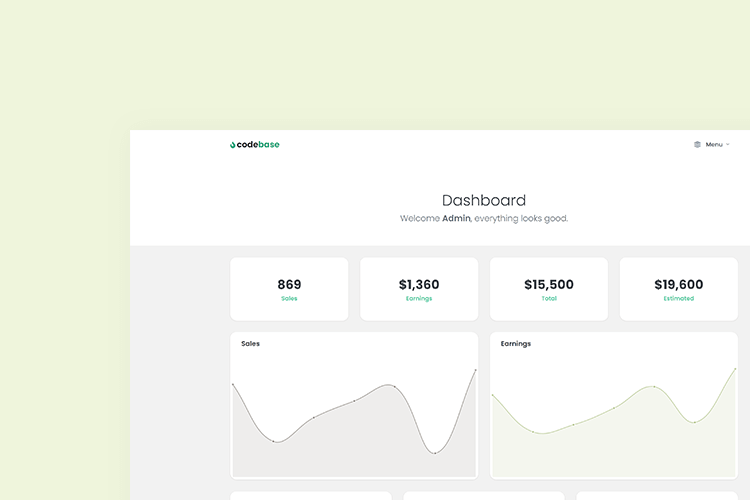The image size is (750, 500).
Task: Click the codebase flame logo icon
Action: (x=232, y=145)
